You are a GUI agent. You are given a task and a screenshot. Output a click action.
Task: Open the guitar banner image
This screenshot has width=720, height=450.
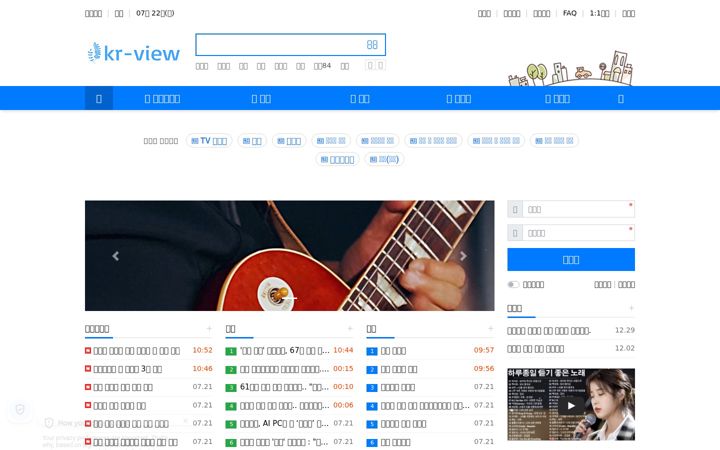(x=289, y=256)
